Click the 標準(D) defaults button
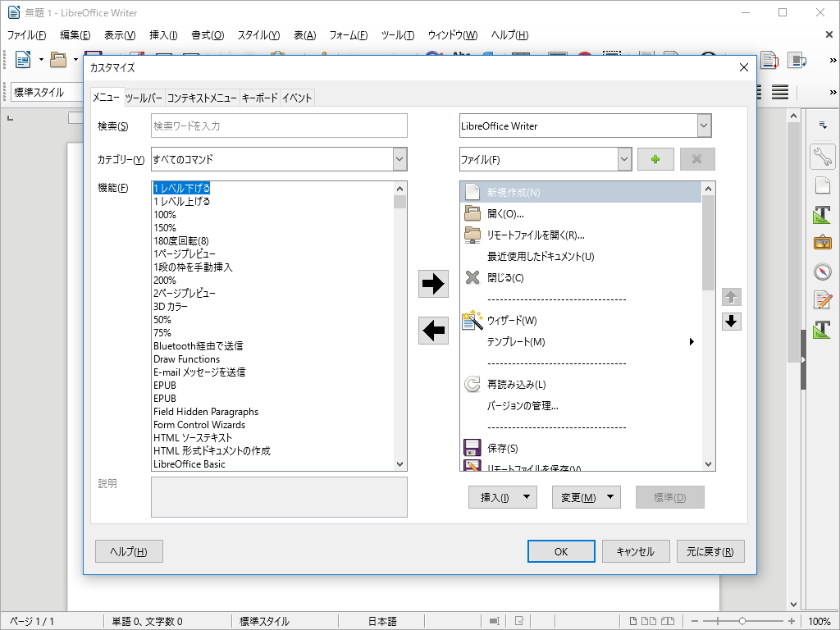This screenshot has width=840, height=630. click(669, 498)
